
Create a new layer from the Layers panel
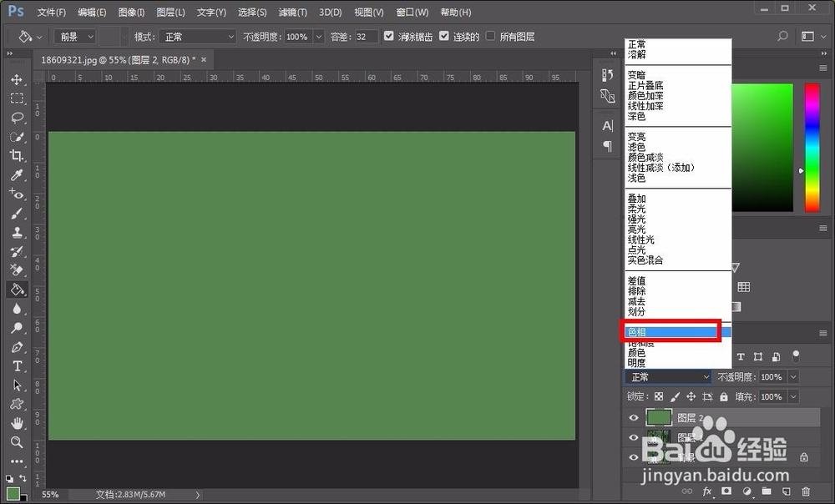[x=787, y=491]
